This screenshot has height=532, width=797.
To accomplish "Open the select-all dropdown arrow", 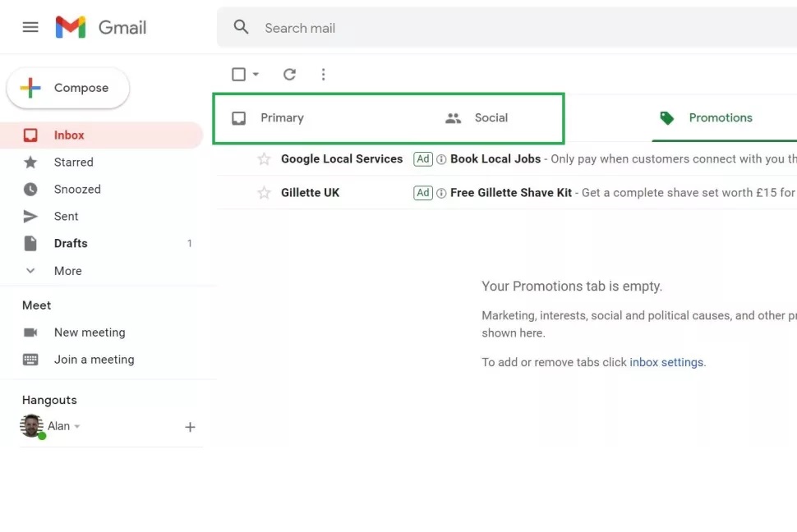I will click(x=256, y=74).
